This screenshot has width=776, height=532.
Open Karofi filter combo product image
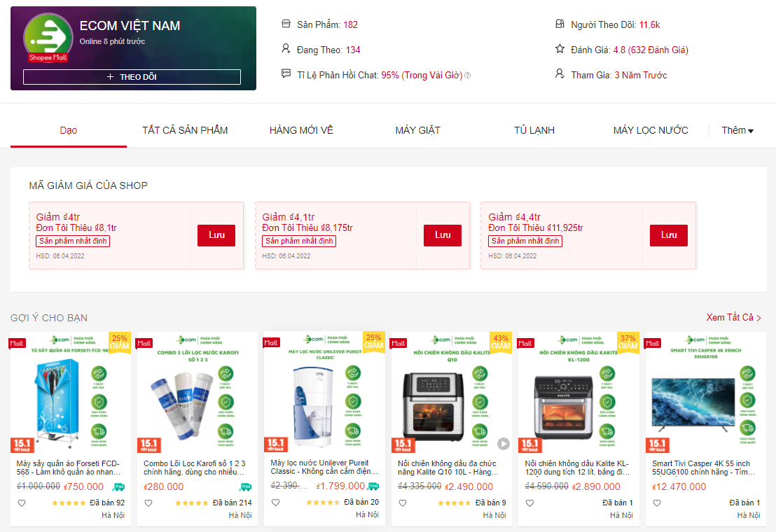[x=198, y=393]
